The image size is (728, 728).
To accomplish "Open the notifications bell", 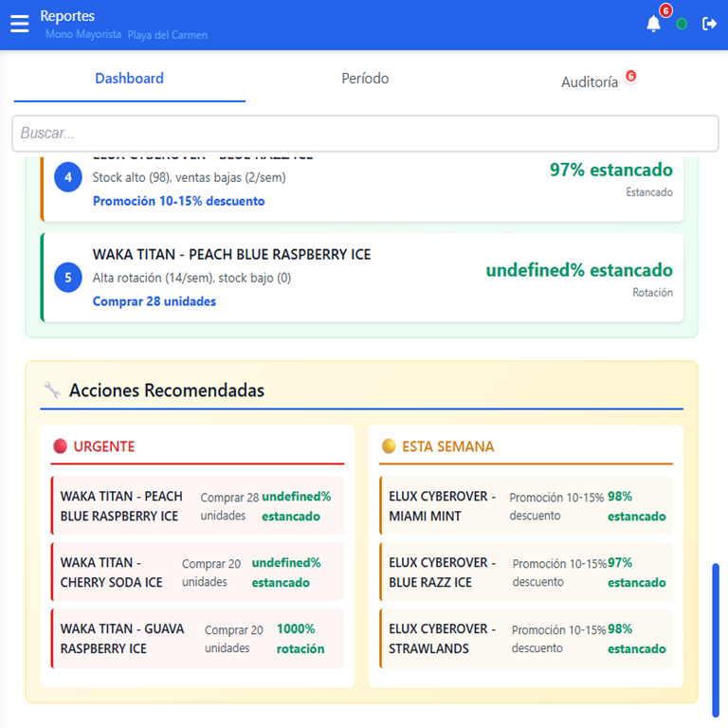I will pos(653,25).
